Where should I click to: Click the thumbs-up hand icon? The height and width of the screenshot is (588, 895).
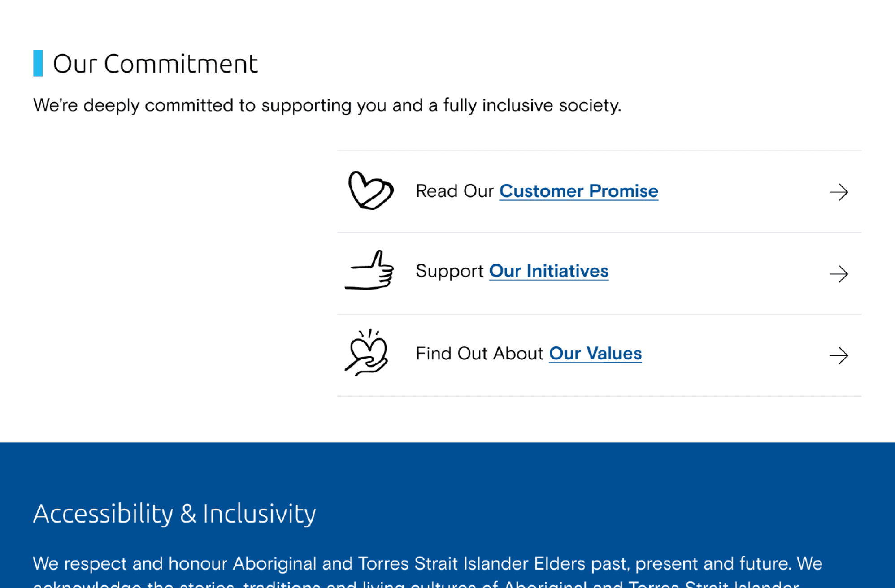pos(370,271)
